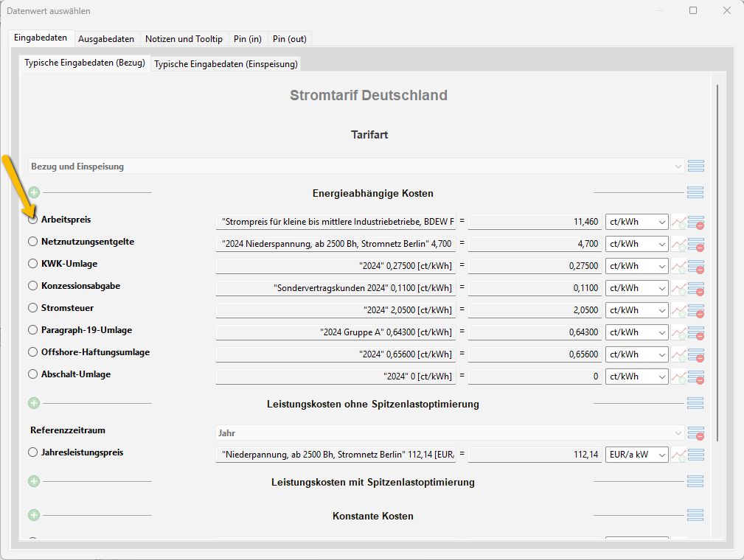Click green plus beside Konstante Kosten

click(x=34, y=516)
